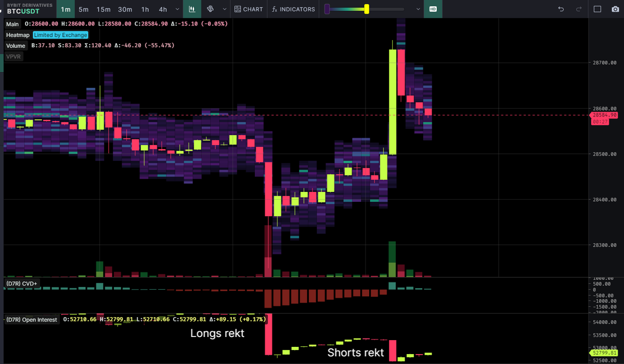Switch to the 5m timeframe
This screenshot has height=364, width=624.
(x=83, y=9)
